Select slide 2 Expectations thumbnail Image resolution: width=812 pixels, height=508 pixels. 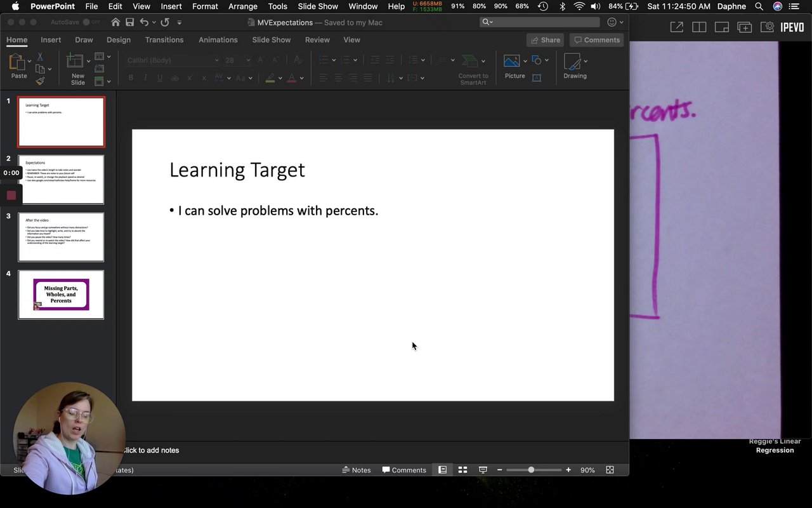tap(61, 180)
